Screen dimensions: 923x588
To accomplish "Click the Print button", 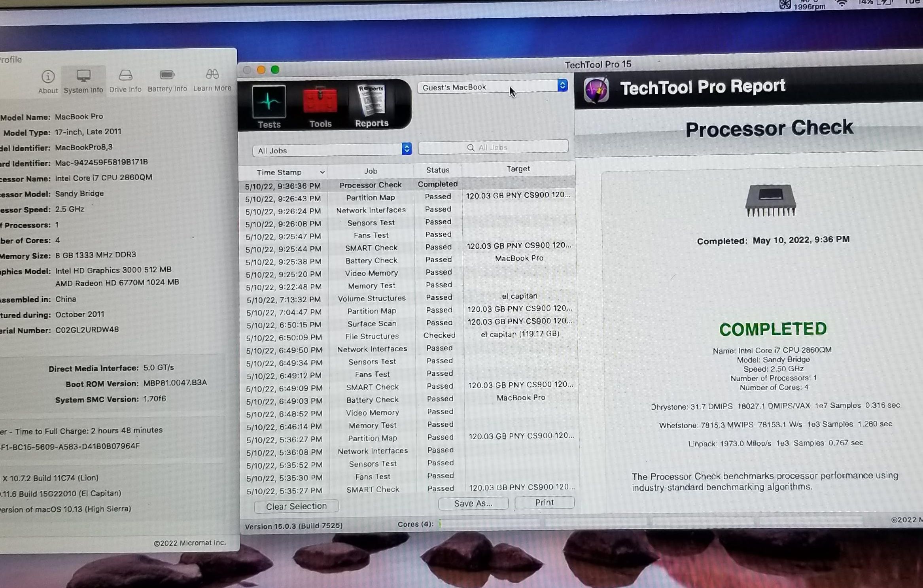I will (544, 502).
